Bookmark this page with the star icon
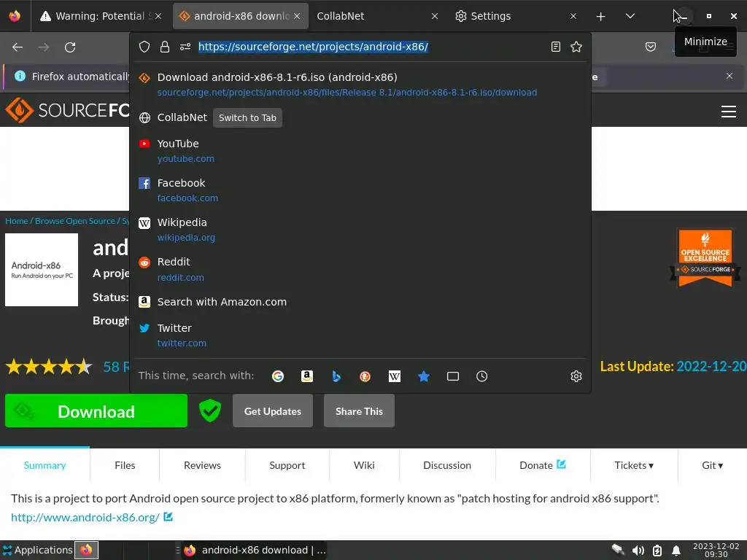Image resolution: width=747 pixels, height=560 pixels. pyautogui.click(x=576, y=47)
